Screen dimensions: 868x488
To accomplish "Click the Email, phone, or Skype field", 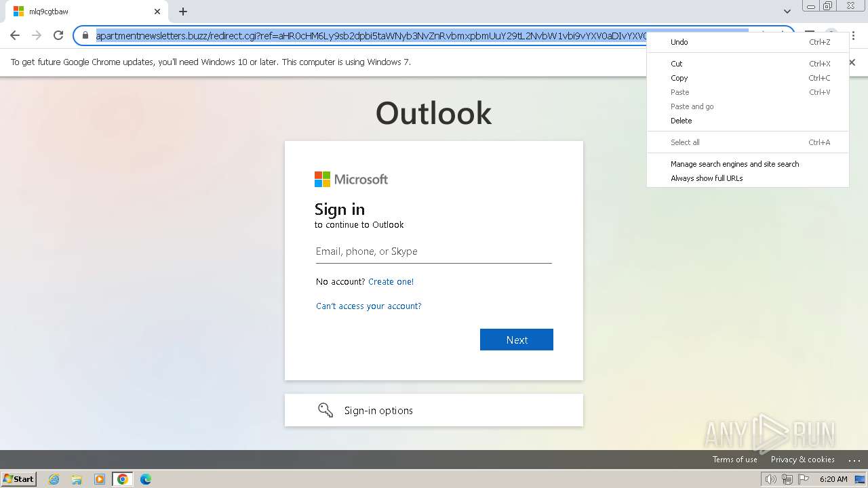I will click(x=433, y=251).
